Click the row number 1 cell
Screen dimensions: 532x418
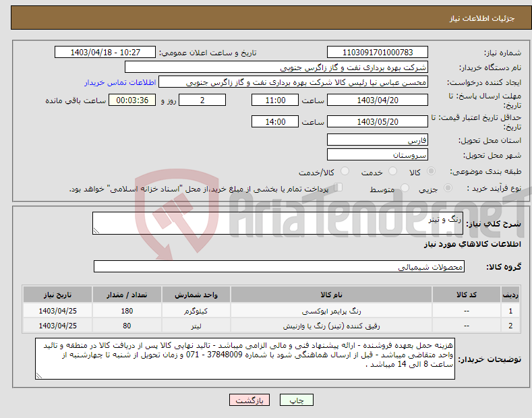coord(510,311)
